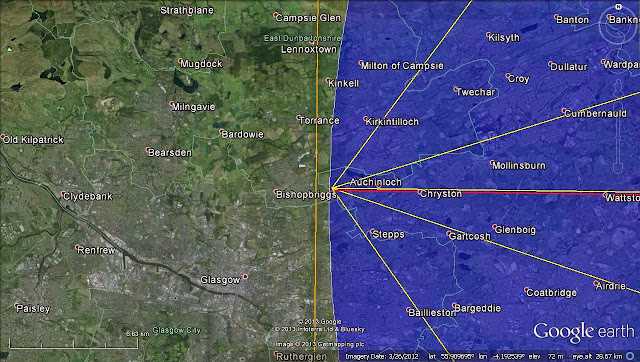Screen dimensions: 640x362
Task: Click the Paisley placemark marker
Action: coord(17,305)
